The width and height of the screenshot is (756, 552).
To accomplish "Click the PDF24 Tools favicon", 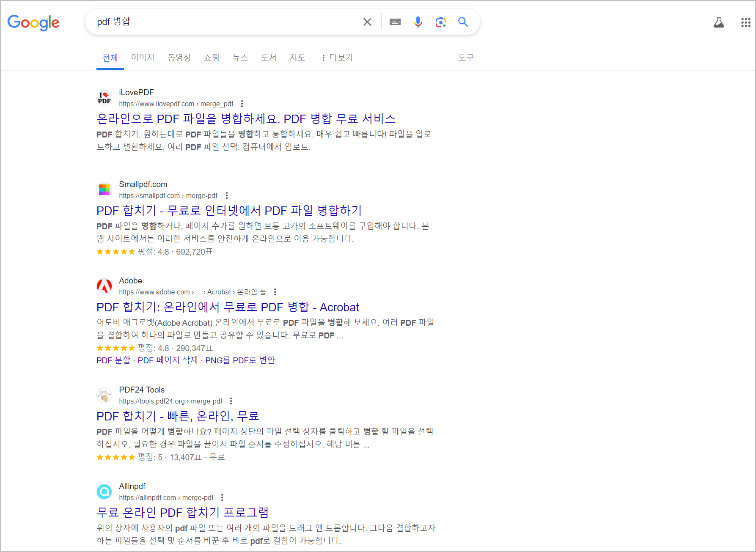I will point(104,395).
